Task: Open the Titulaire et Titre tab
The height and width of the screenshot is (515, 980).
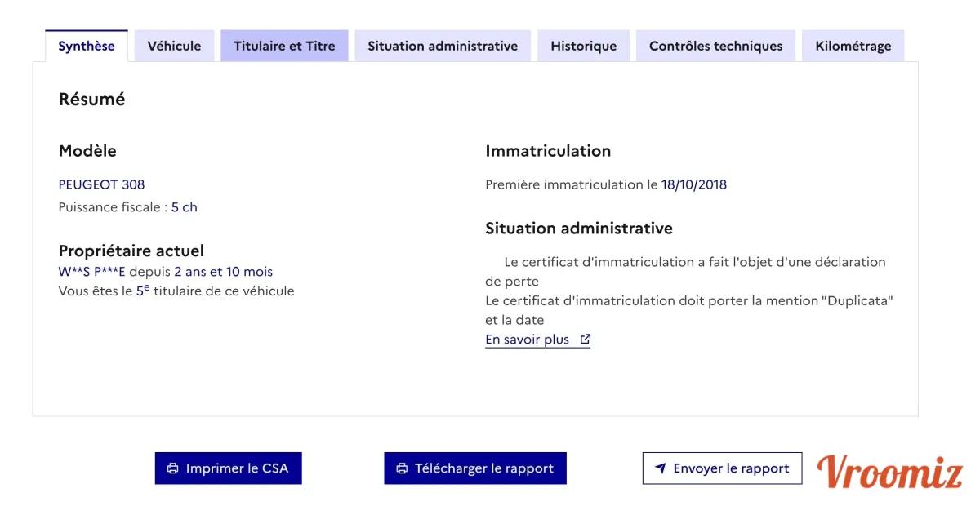Action: coord(284,46)
